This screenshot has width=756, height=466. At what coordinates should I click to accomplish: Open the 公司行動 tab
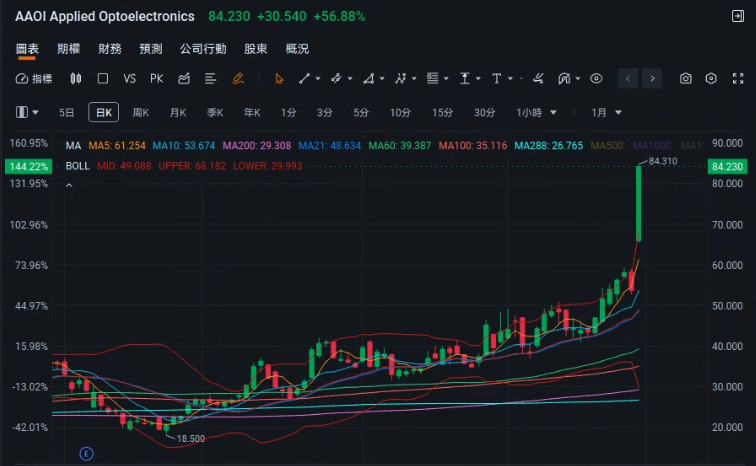pyautogui.click(x=203, y=49)
